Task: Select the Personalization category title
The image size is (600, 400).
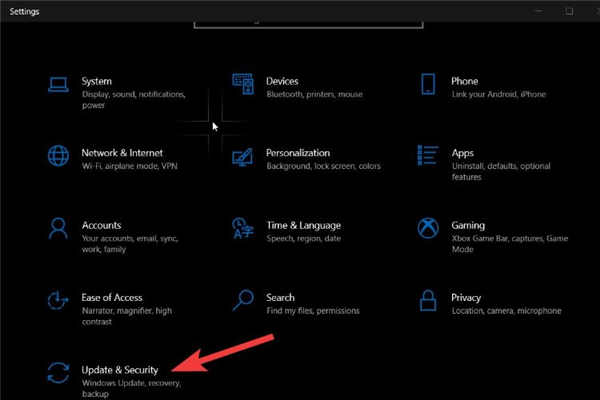Action: click(x=298, y=153)
